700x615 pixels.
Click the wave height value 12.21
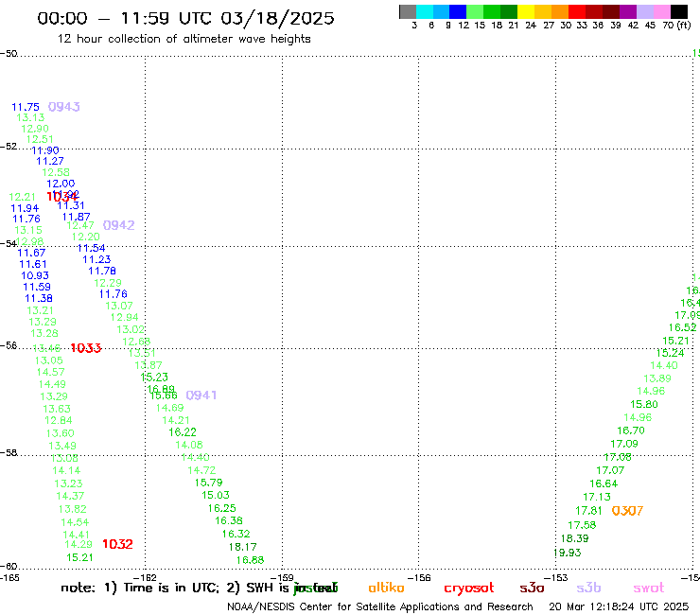click(x=22, y=197)
